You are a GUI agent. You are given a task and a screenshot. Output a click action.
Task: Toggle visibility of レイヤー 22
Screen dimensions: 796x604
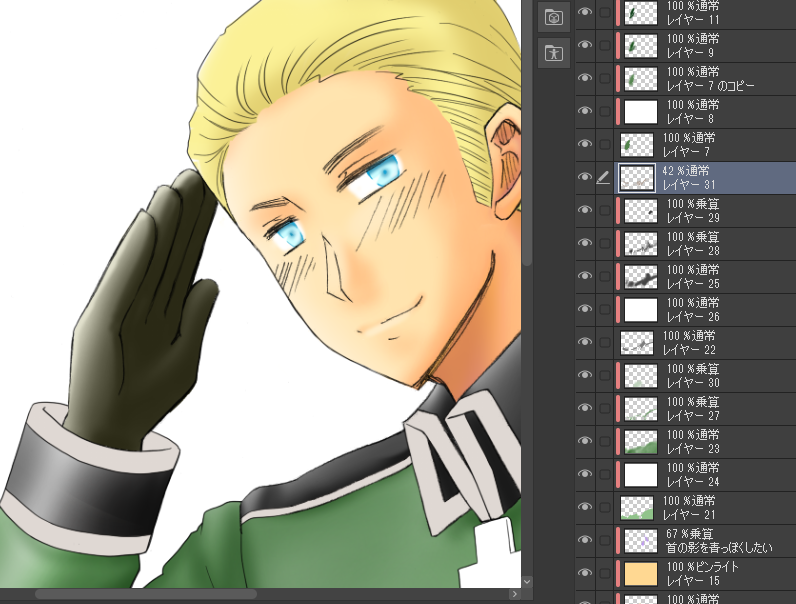point(585,342)
